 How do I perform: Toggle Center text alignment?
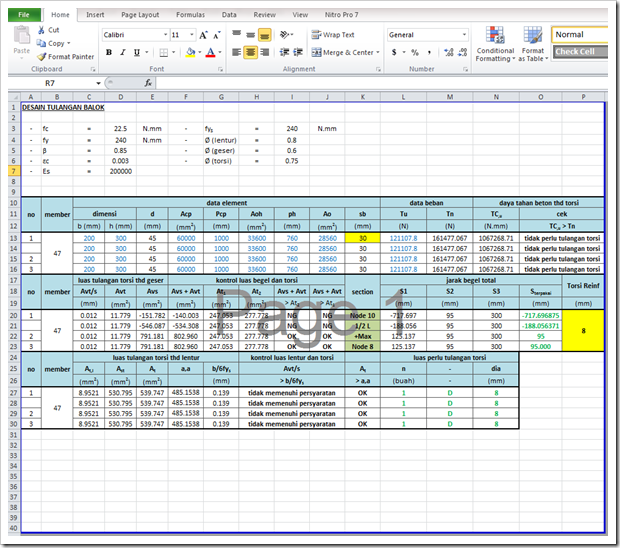pyautogui.click(x=250, y=52)
